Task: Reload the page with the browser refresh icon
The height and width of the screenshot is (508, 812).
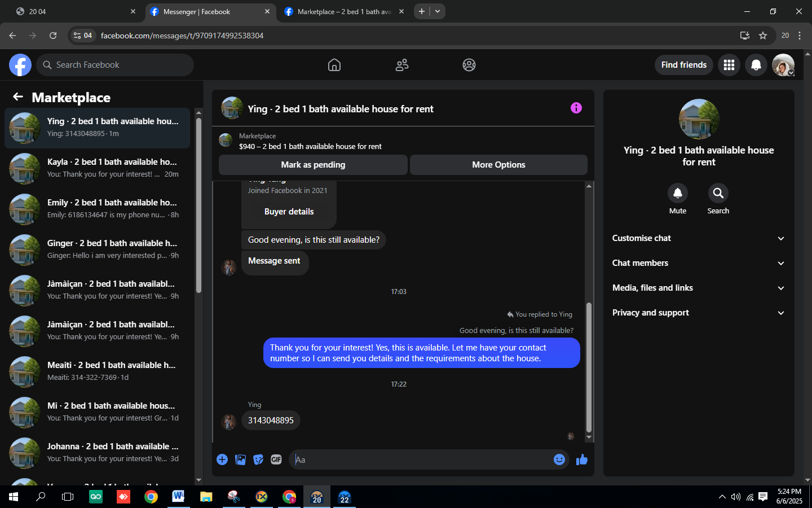Action: click(53, 36)
